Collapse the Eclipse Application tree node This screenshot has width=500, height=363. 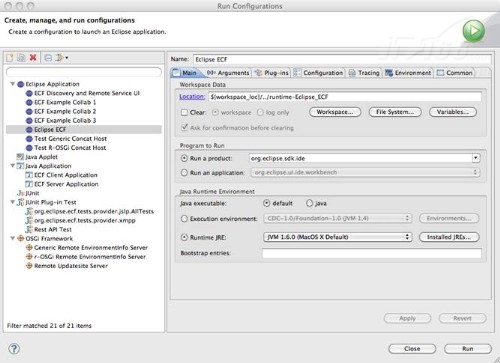(13, 84)
